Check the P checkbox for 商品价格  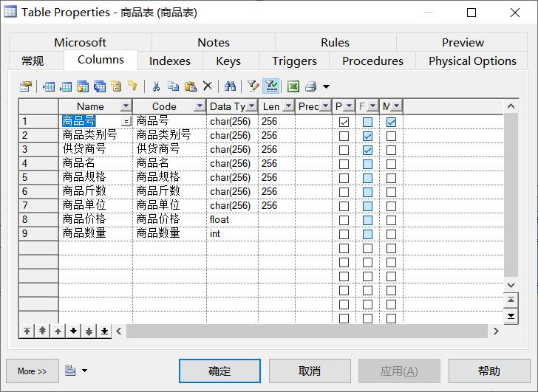point(344,220)
